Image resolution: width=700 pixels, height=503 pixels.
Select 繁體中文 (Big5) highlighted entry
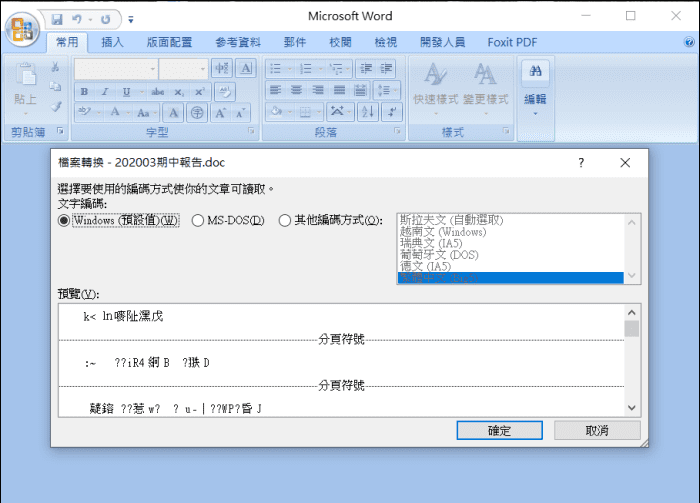pyautogui.click(x=510, y=278)
